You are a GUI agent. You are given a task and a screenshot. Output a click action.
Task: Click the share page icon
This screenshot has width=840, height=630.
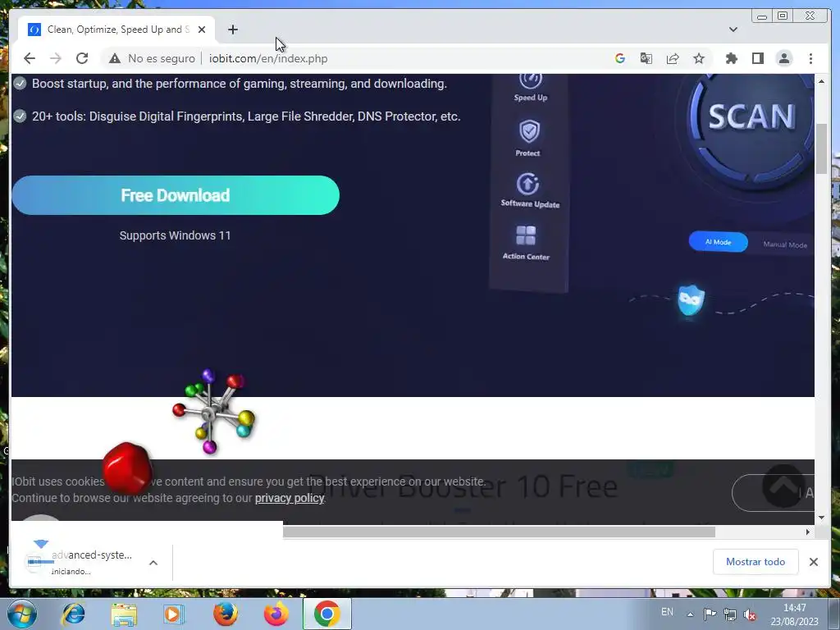[673, 58]
